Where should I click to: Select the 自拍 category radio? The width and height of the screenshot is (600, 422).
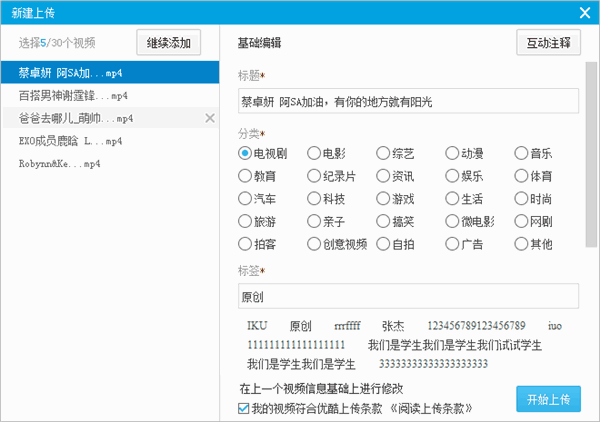(383, 244)
